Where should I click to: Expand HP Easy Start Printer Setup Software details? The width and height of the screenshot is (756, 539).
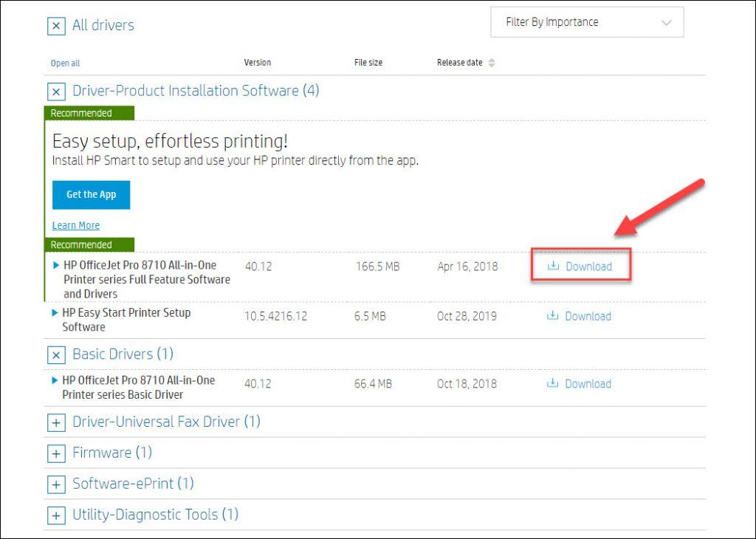coord(55,313)
